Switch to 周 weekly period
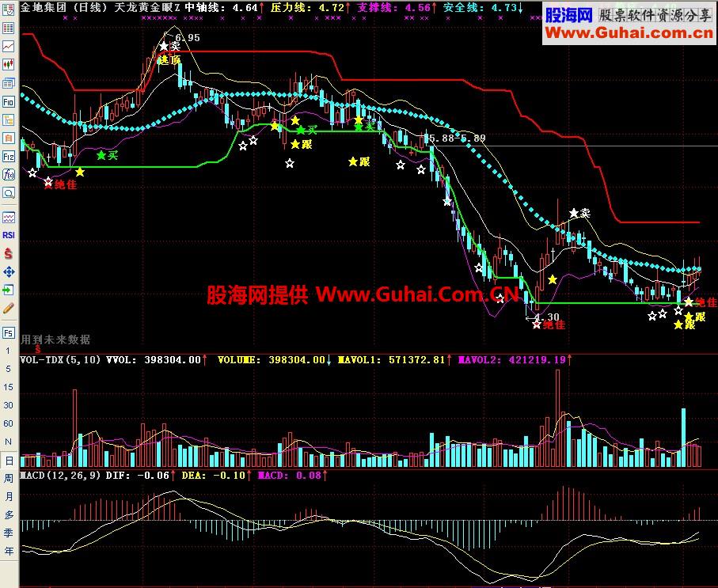 (x=8, y=479)
